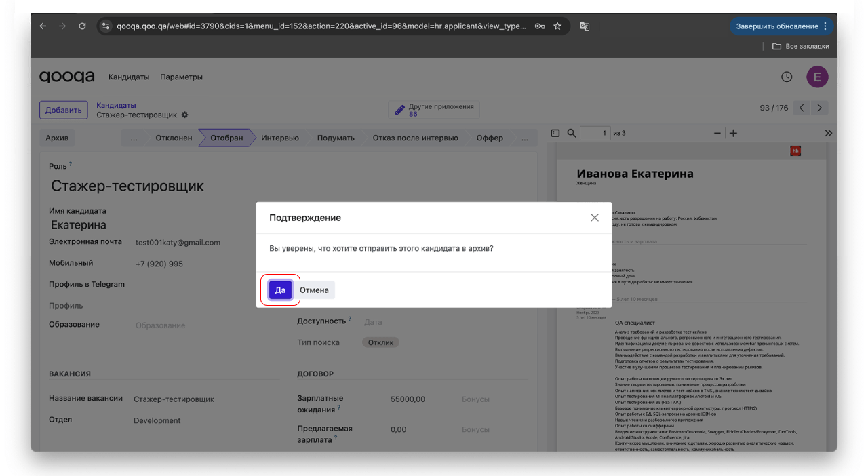Click the email test001katy@gmail.com field
The image size is (868, 476).
pyautogui.click(x=178, y=243)
